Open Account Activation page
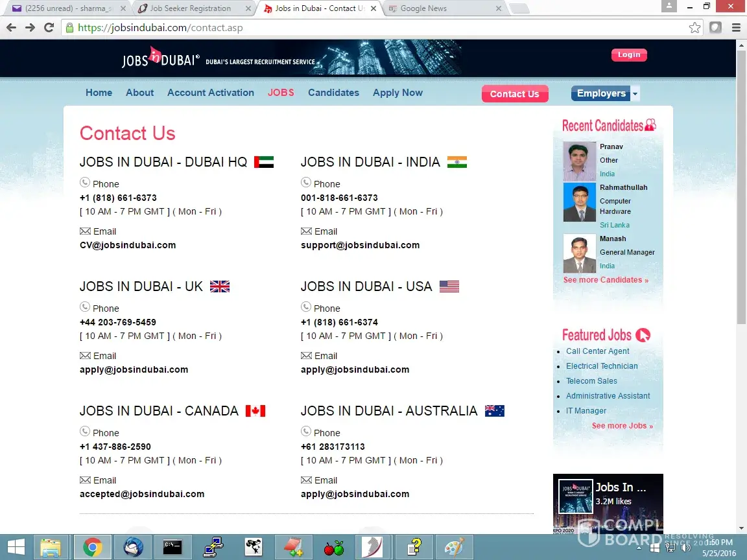 pos(211,93)
